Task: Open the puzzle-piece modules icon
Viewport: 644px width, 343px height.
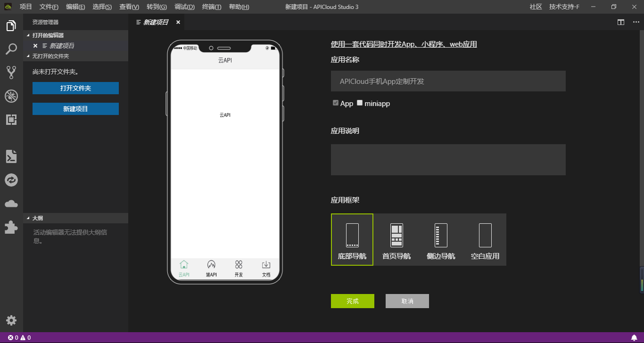Action: pyautogui.click(x=11, y=227)
